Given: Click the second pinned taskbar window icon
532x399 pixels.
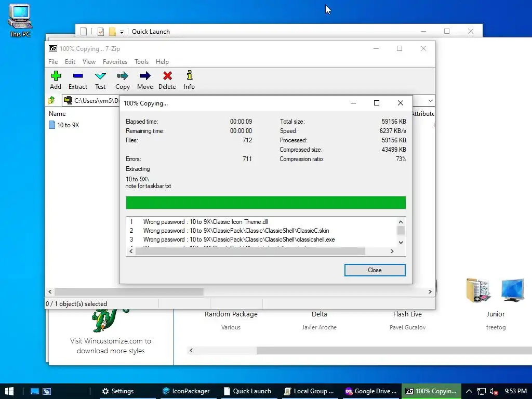Looking at the screenshot, I should (x=46, y=391).
